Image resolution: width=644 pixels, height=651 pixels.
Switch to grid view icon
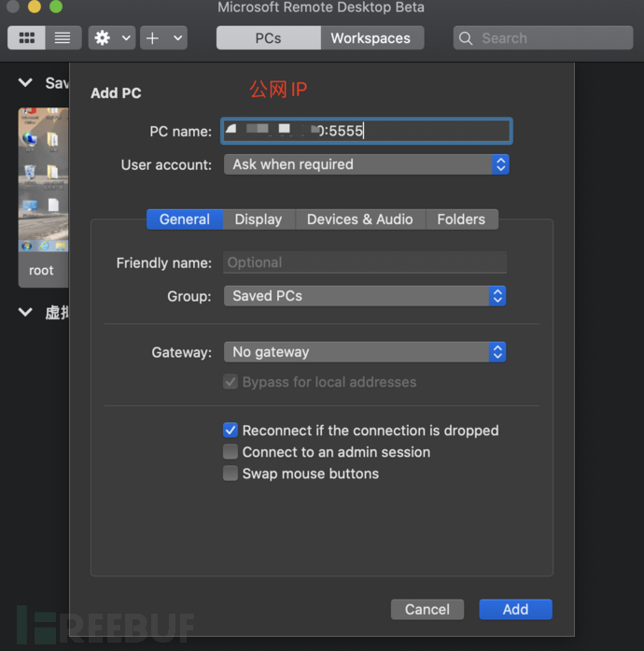(26, 38)
